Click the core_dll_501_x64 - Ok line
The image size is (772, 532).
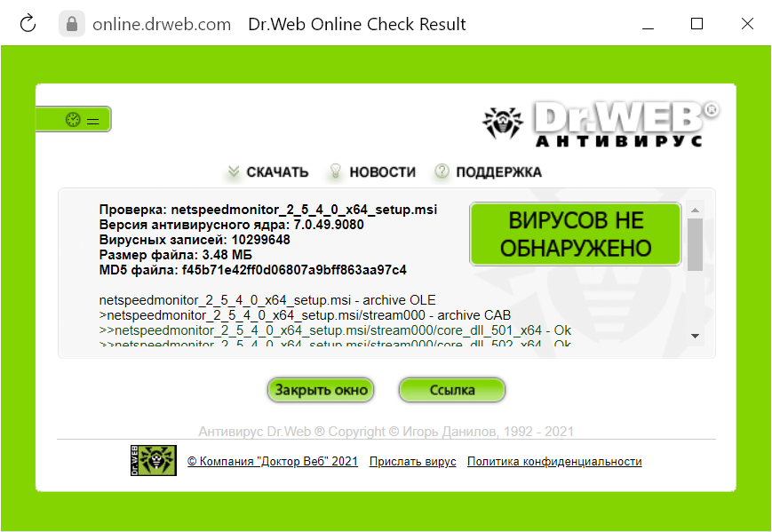tap(335, 330)
